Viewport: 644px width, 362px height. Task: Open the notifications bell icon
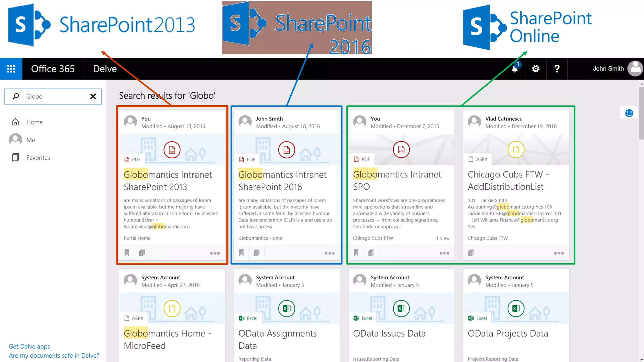pyautogui.click(x=514, y=69)
